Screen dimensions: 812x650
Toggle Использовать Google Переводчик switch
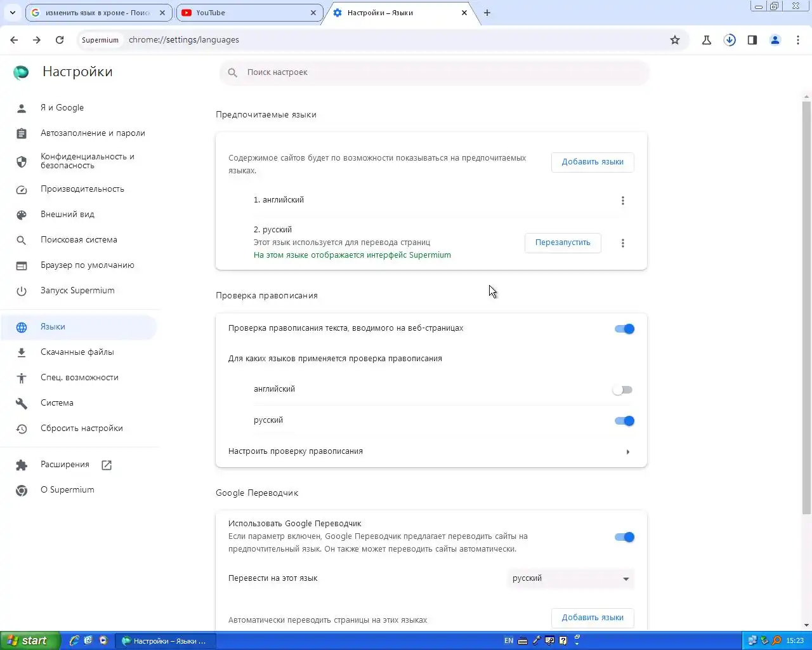[x=624, y=537]
